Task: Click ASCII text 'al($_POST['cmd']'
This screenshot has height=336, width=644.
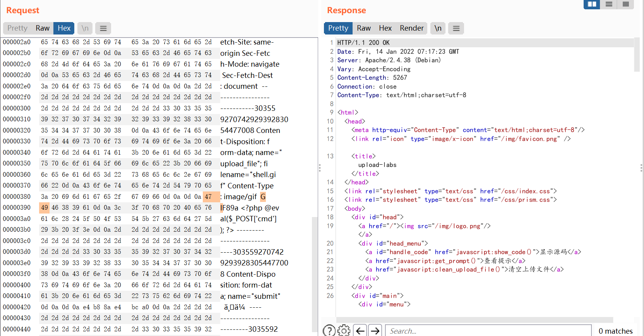Action: [248, 219]
